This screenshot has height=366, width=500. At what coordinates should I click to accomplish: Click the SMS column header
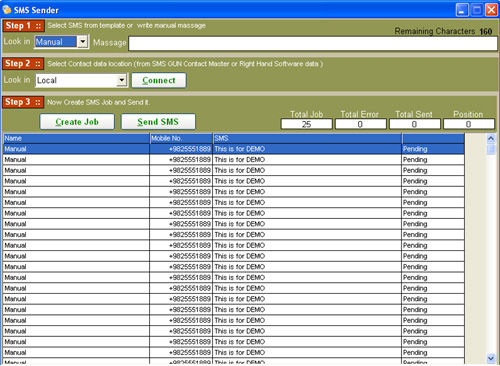click(x=307, y=138)
